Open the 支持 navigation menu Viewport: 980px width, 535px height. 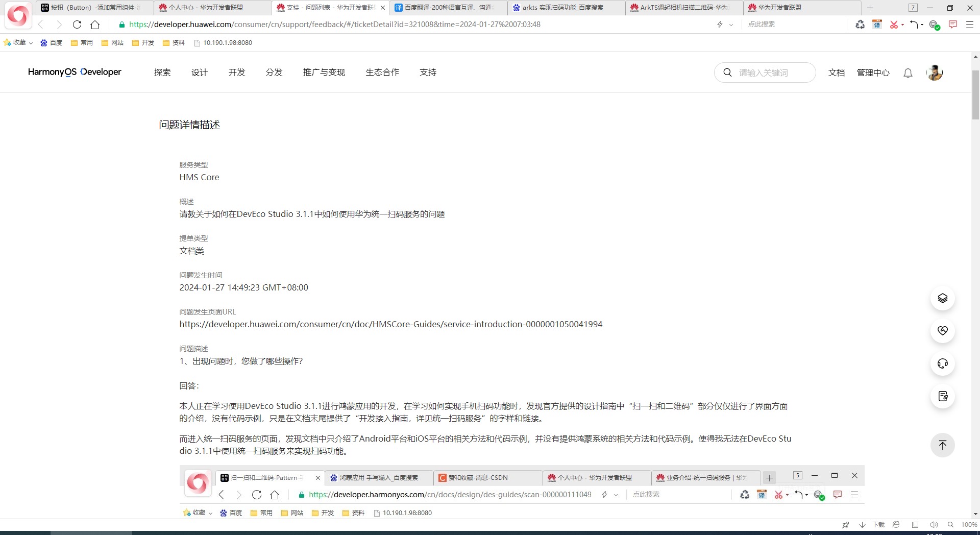pos(428,72)
